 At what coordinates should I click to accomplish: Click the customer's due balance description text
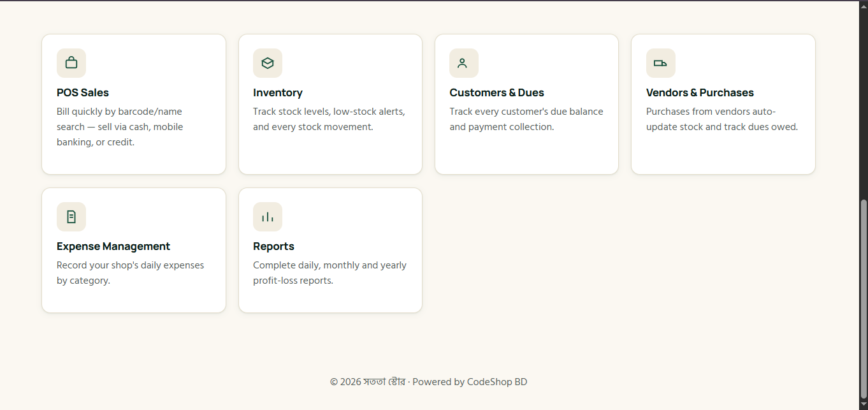click(x=526, y=119)
